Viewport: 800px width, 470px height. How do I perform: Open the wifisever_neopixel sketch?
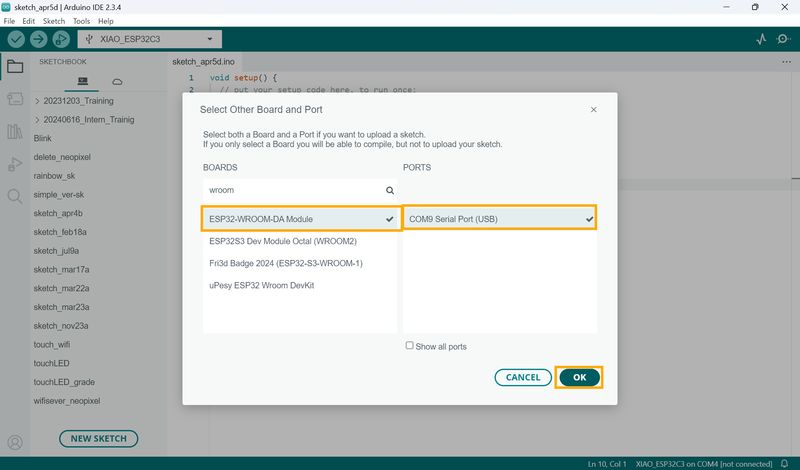point(66,401)
